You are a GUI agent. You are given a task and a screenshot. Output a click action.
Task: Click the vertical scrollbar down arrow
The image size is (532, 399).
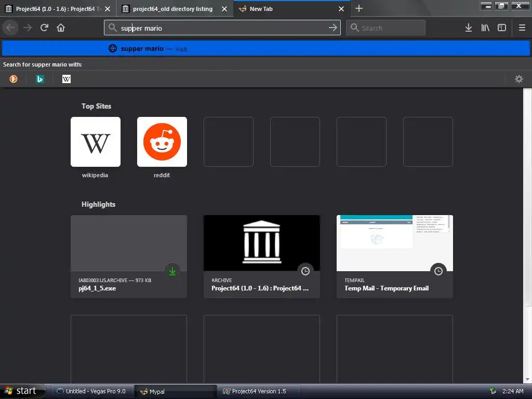(527, 379)
